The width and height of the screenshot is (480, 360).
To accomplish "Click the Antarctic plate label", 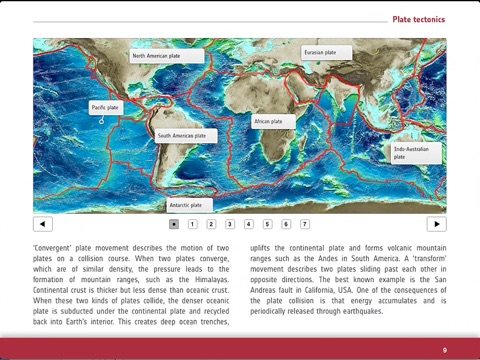I will 190,205.
